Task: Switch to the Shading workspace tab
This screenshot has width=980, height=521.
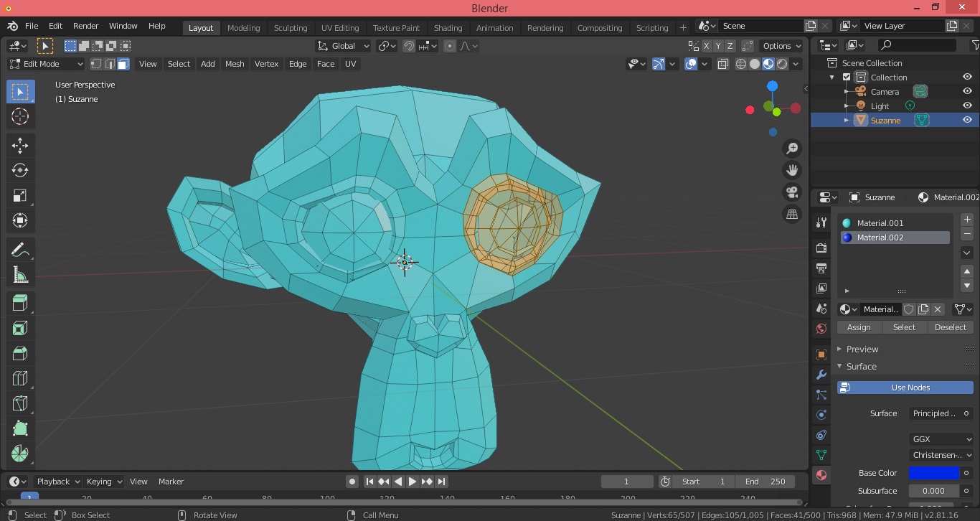Action: click(x=448, y=28)
